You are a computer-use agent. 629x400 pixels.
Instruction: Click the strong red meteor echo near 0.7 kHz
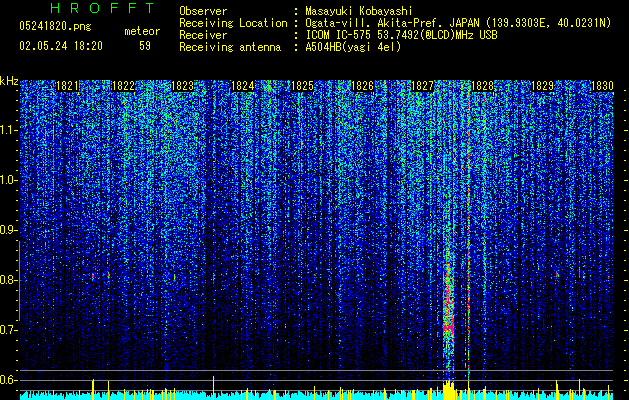(448, 328)
